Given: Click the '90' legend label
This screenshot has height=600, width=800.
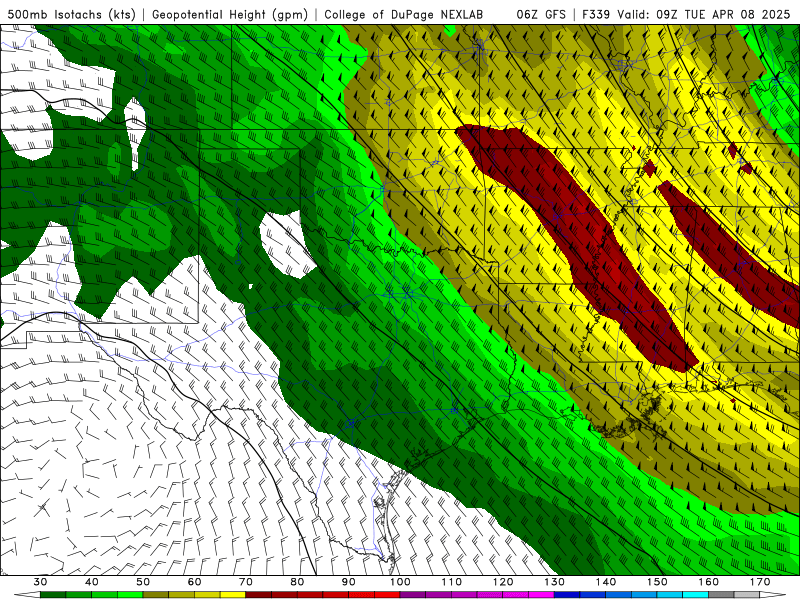Looking at the screenshot, I should pos(348,582).
